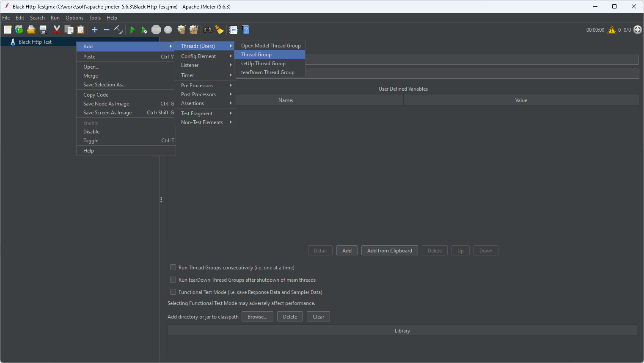Click the Cut scissors icon

57,30
